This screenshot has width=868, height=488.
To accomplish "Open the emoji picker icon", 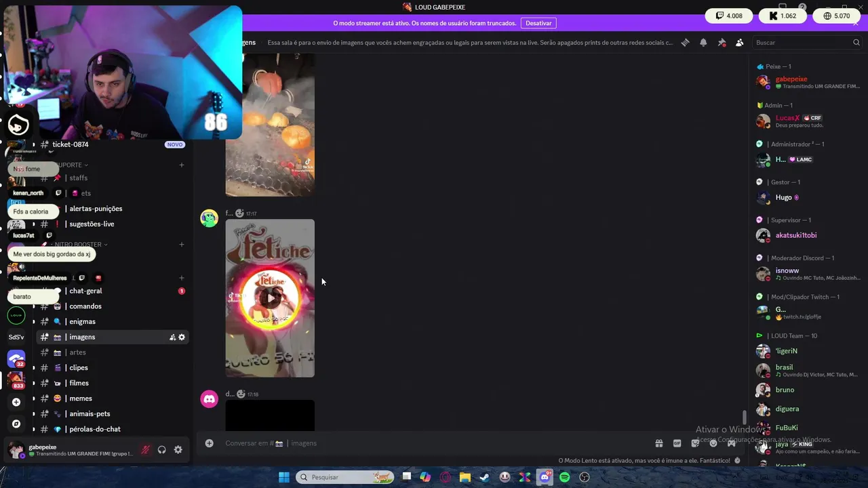I will pos(713,443).
